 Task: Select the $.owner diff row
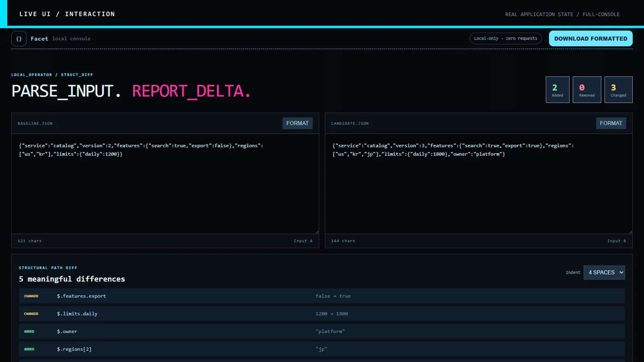[322, 331]
